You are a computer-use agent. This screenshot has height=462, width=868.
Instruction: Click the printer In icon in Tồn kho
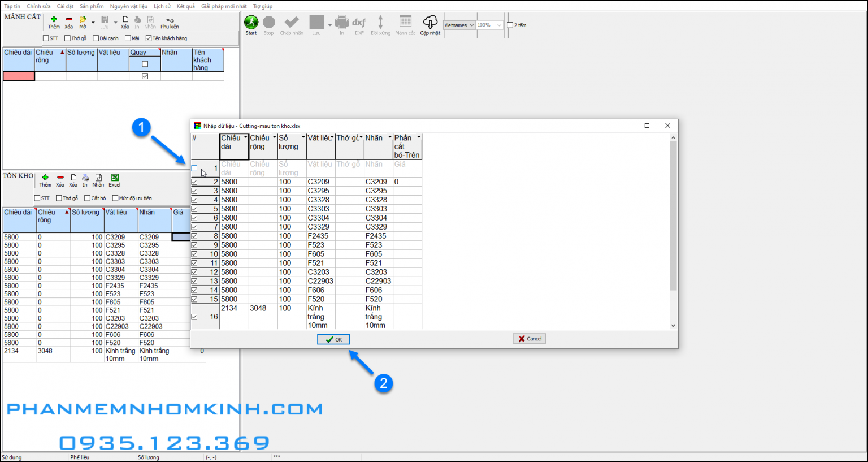click(85, 178)
